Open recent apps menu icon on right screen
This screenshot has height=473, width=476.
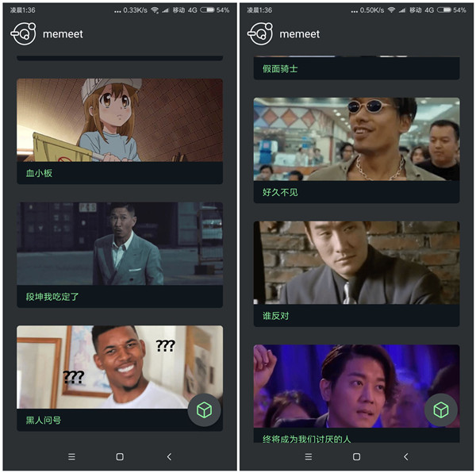(308, 456)
